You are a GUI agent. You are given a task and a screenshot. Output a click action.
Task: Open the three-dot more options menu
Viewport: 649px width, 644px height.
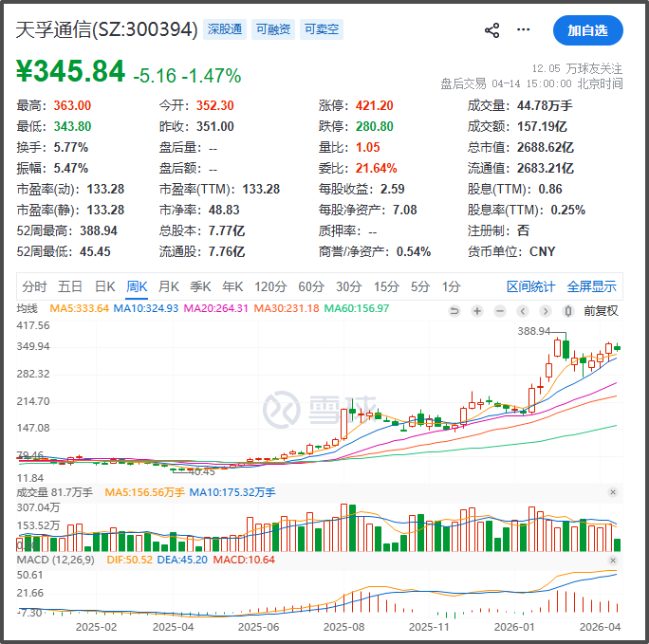524,30
